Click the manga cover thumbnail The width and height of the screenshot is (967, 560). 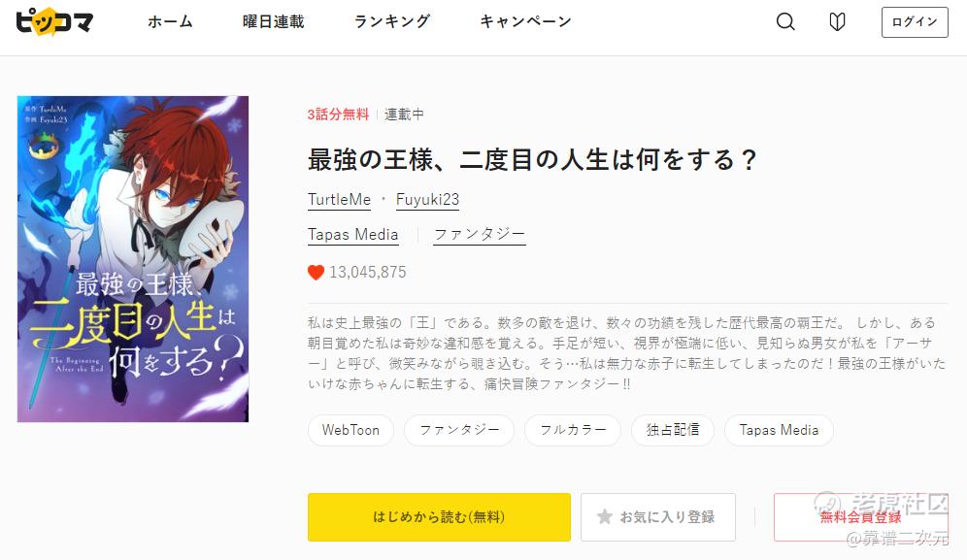133,259
